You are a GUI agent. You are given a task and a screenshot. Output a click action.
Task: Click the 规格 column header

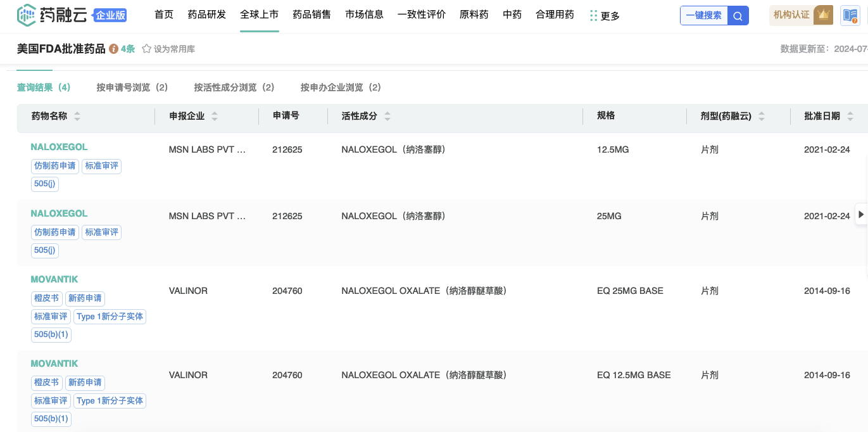click(x=606, y=116)
